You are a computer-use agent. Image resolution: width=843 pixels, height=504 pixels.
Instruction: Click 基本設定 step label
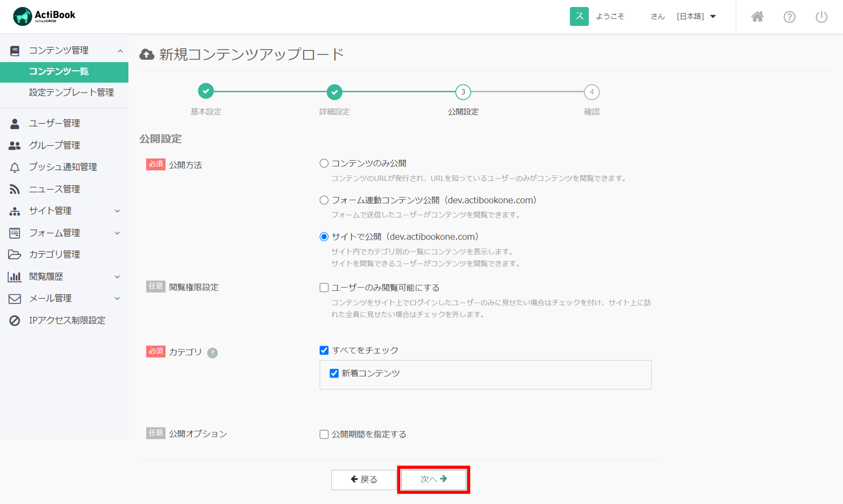(206, 112)
